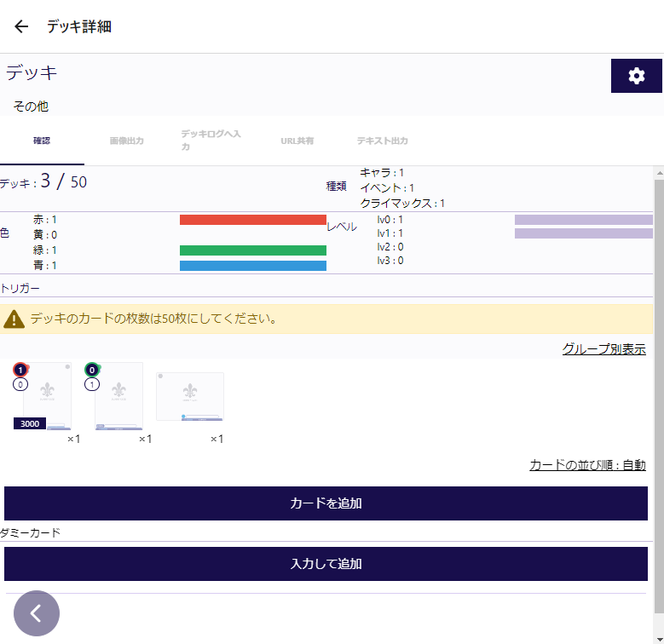Click the キャラ：1 text
The height and width of the screenshot is (644, 664).
(x=382, y=173)
